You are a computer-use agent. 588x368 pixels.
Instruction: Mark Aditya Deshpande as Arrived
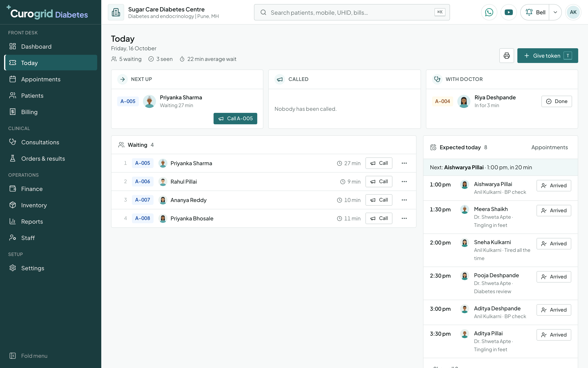554,310
